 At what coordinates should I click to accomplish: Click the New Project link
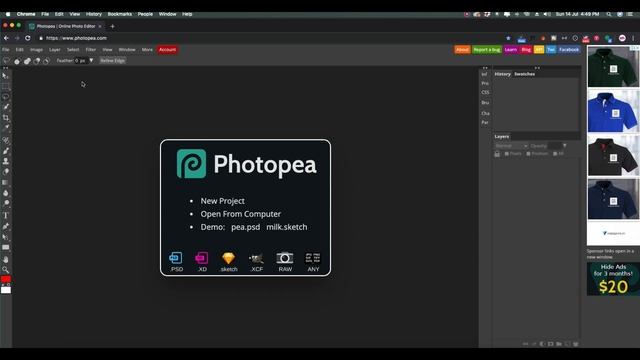[222, 201]
